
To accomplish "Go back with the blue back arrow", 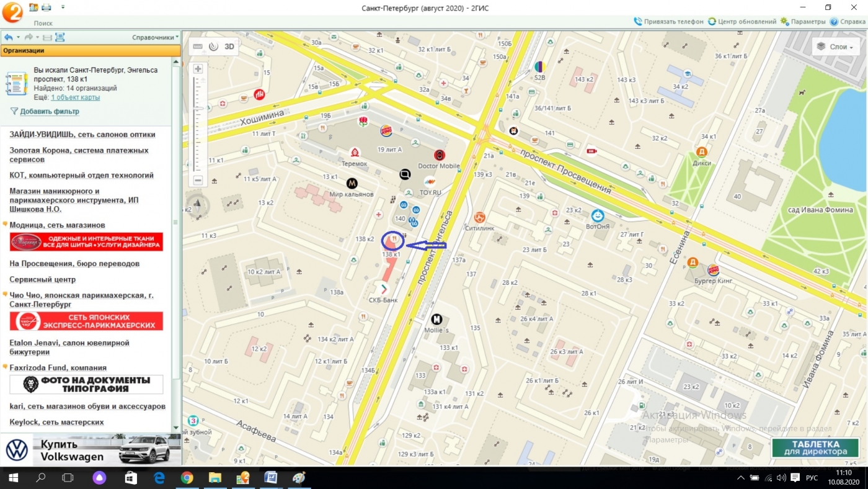I will (x=9, y=37).
